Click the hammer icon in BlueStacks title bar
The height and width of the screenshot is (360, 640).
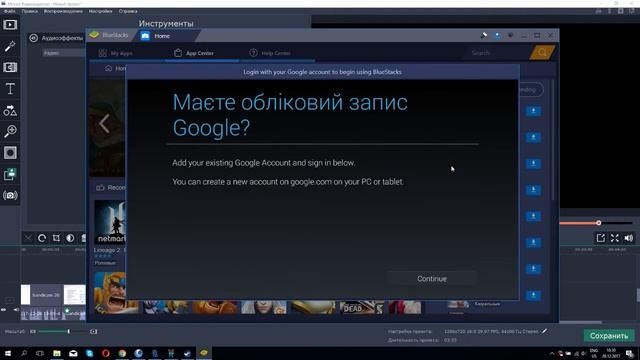pyautogui.click(x=484, y=36)
